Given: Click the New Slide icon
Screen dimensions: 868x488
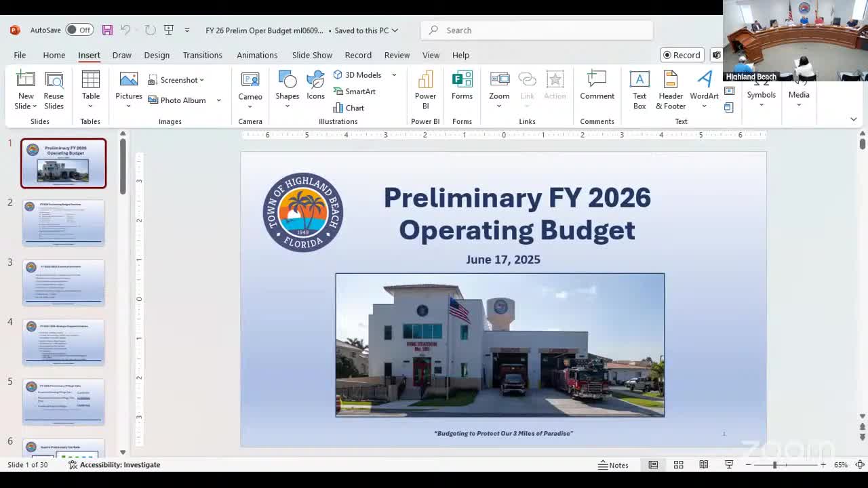Looking at the screenshot, I should [x=26, y=80].
